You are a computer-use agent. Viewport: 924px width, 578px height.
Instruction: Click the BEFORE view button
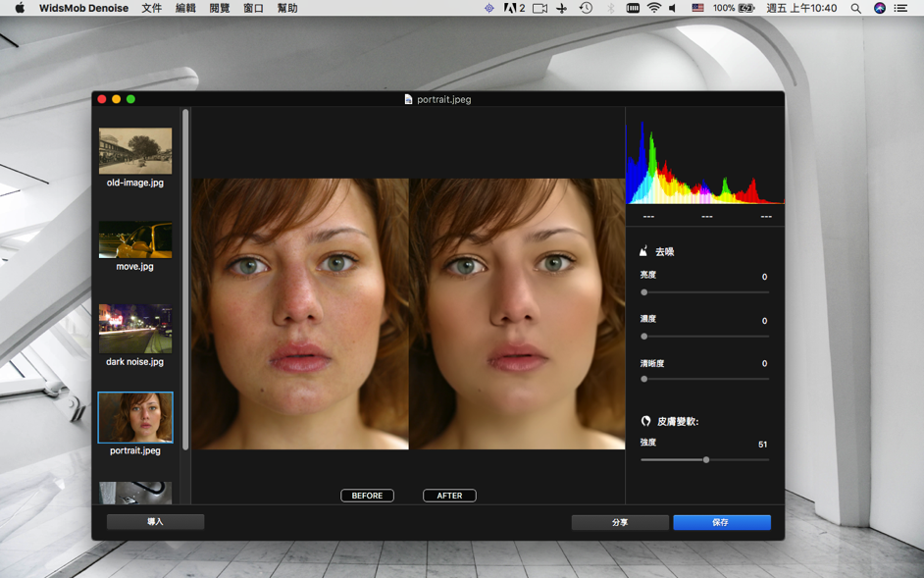pos(367,496)
